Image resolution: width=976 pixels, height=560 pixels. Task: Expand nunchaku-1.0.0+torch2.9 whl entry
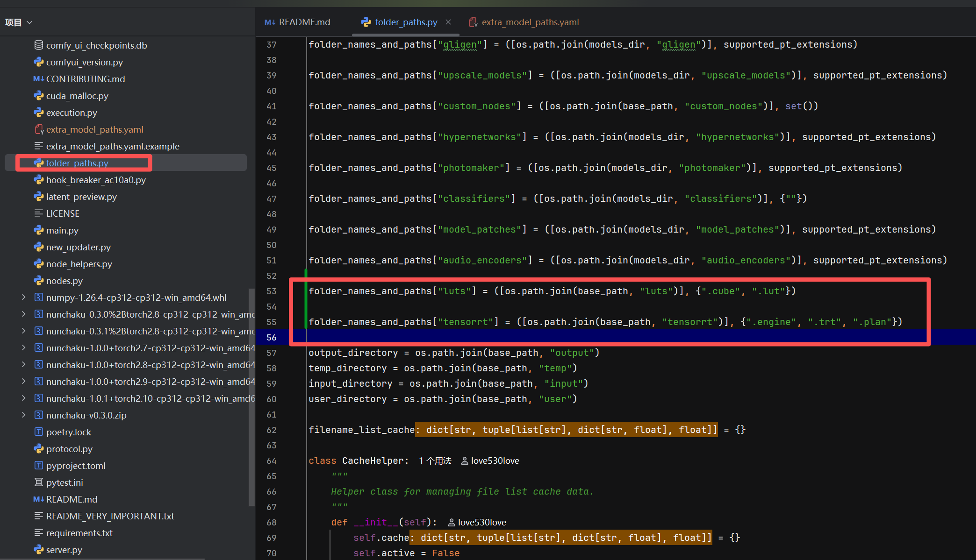[23, 382]
